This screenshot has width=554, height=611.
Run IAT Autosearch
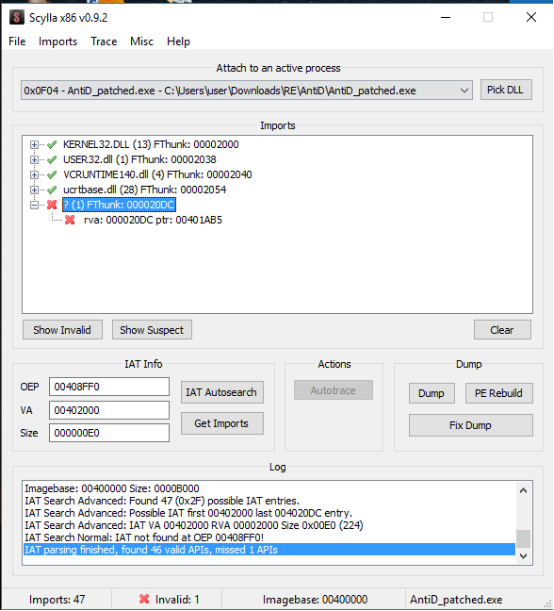pyautogui.click(x=222, y=392)
